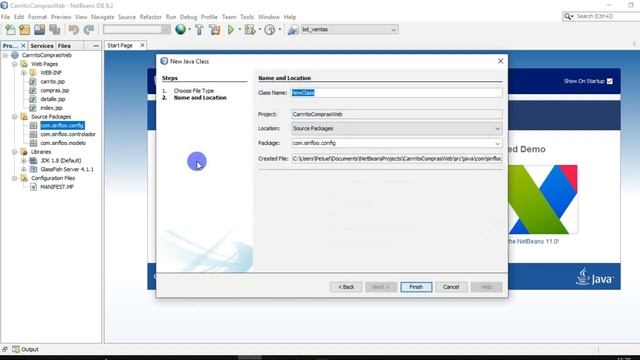Select MANIFEST.MF file
The height and width of the screenshot is (360, 640).
pos(57,187)
